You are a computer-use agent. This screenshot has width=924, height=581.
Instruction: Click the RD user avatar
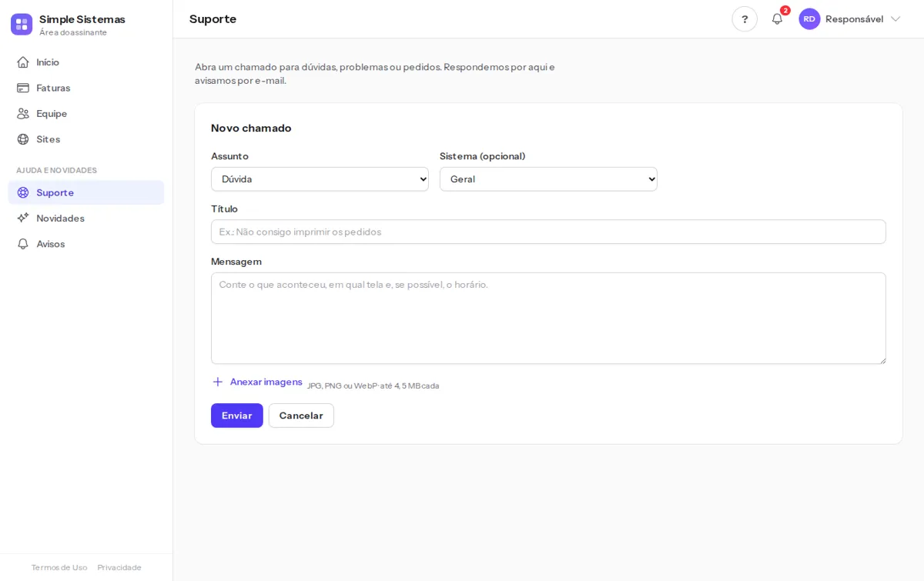pos(809,19)
